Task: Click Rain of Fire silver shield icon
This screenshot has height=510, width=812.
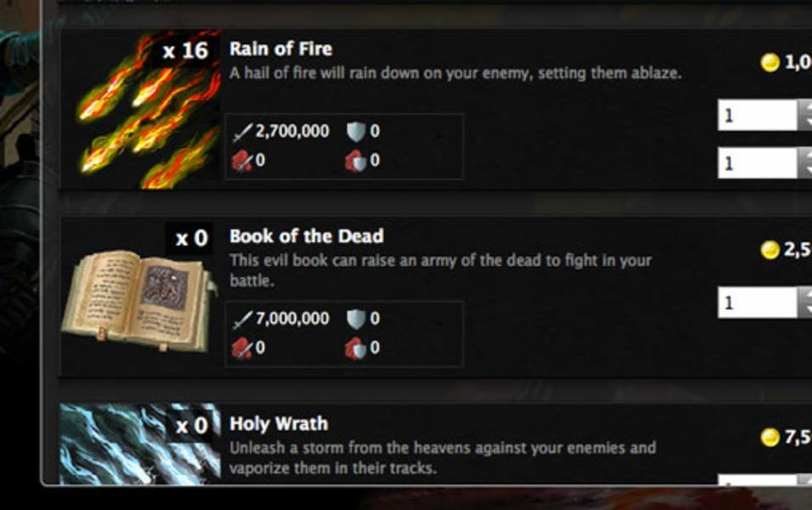Action: pos(356,132)
